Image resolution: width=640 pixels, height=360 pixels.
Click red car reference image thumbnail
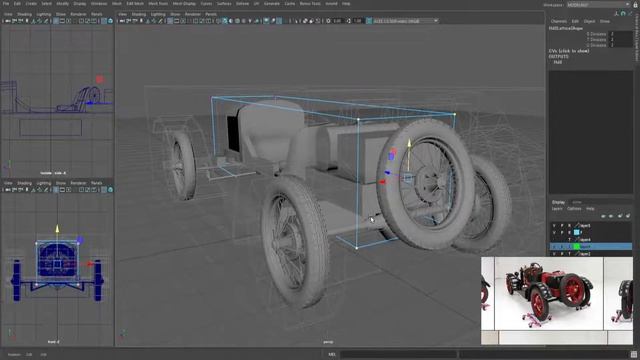(x=549, y=294)
